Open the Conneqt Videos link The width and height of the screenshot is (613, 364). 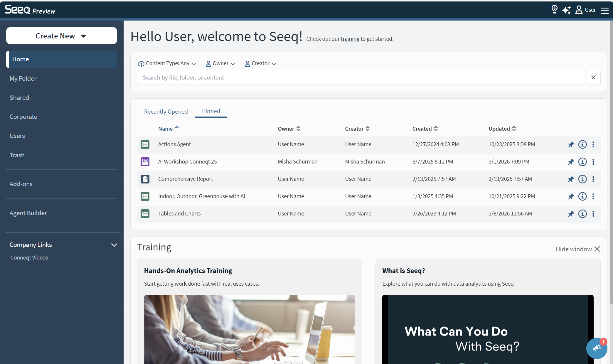29,257
